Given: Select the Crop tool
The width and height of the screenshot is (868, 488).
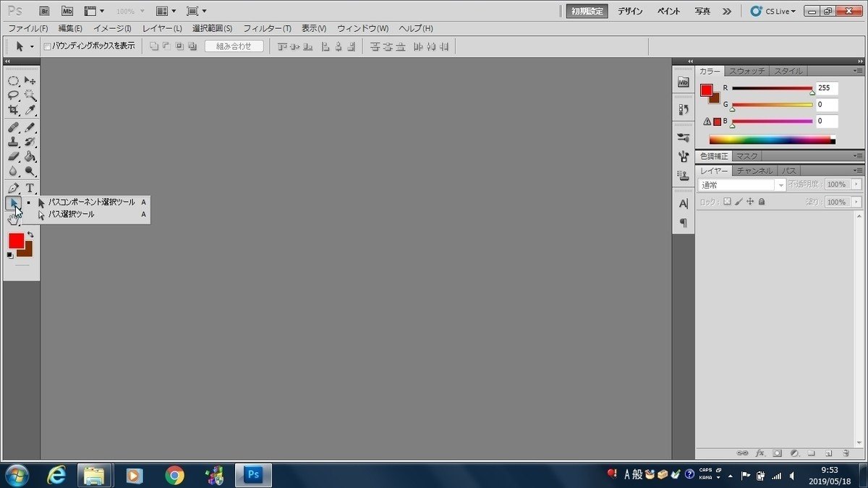Looking at the screenshot, I should [13, 111].
